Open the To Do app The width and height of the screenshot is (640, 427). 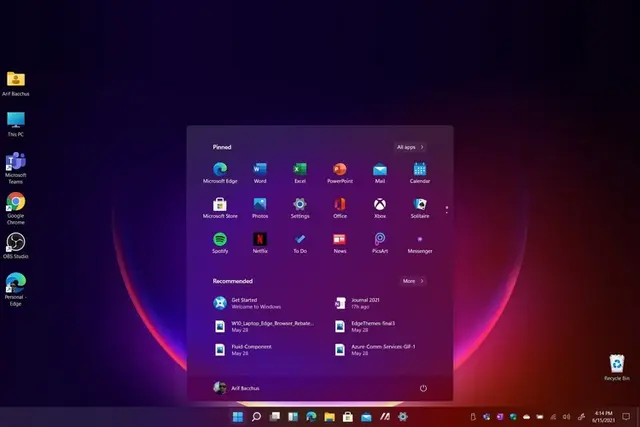[300, 243]
